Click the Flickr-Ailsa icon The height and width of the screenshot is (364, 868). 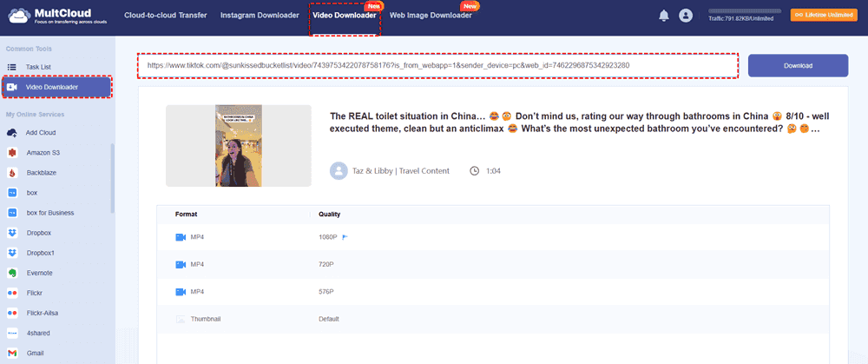point(11,313)
